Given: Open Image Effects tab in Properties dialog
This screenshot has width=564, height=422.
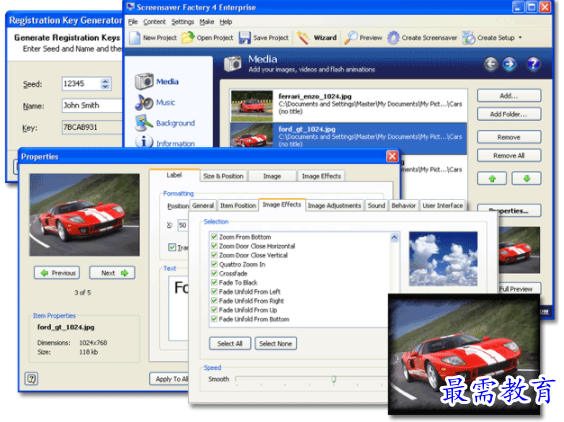Looking at the screenshot, I should point(321,176).
